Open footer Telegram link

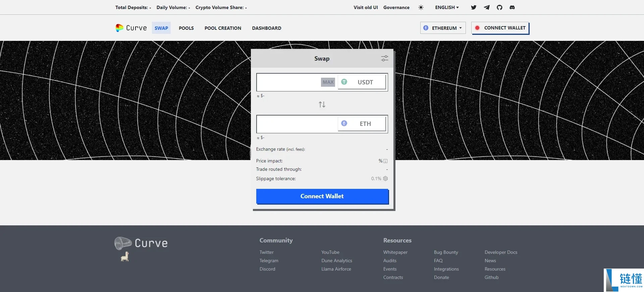269,261
